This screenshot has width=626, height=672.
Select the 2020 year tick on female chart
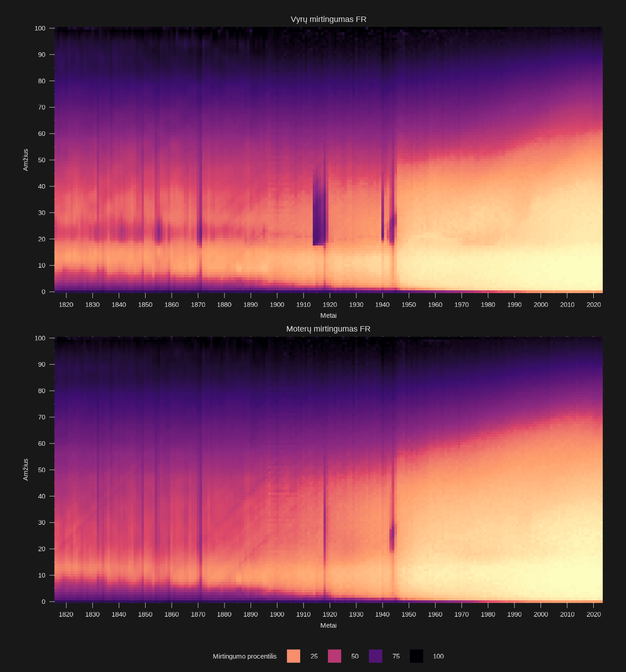point(594,614)
